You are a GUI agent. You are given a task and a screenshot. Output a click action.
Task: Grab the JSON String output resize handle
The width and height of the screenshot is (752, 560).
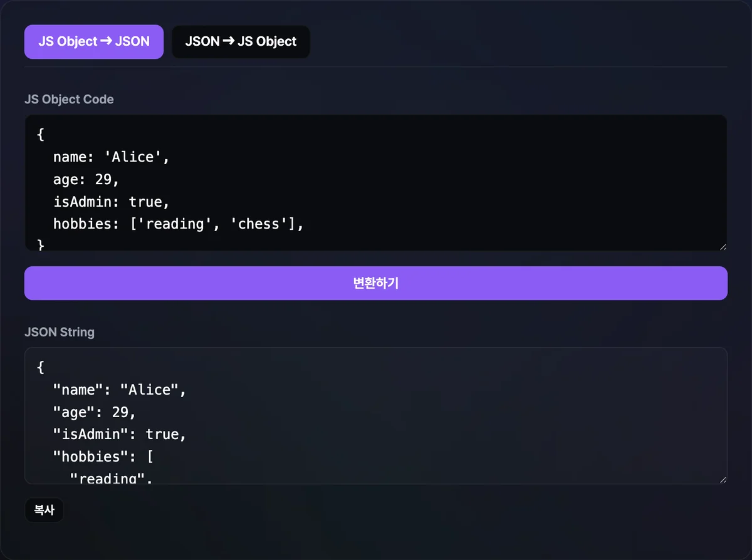pos(723,480)
